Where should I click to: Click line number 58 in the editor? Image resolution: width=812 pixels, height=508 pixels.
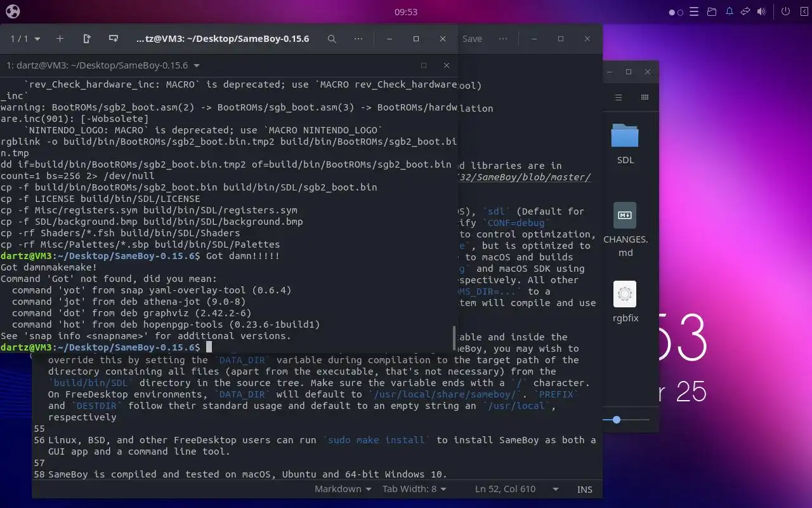point(39,474)
